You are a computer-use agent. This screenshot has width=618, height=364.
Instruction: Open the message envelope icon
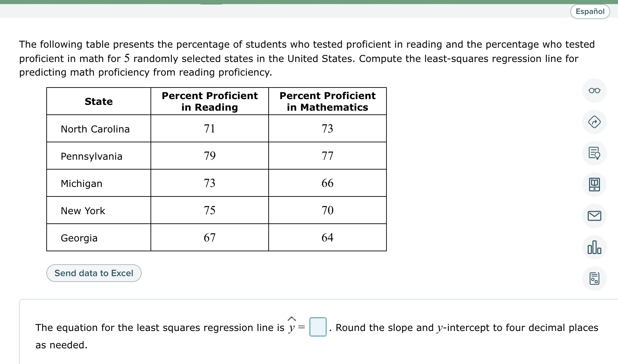point(594,216)
